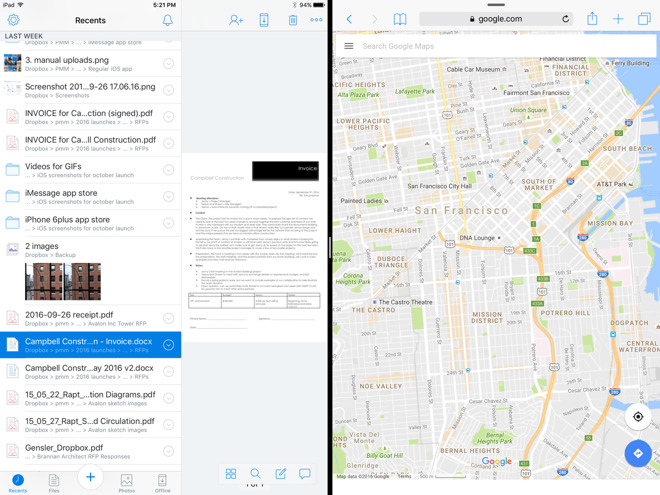The image size is (660, 495).
Task: Go forward in Safari
Action: point(374,19)
